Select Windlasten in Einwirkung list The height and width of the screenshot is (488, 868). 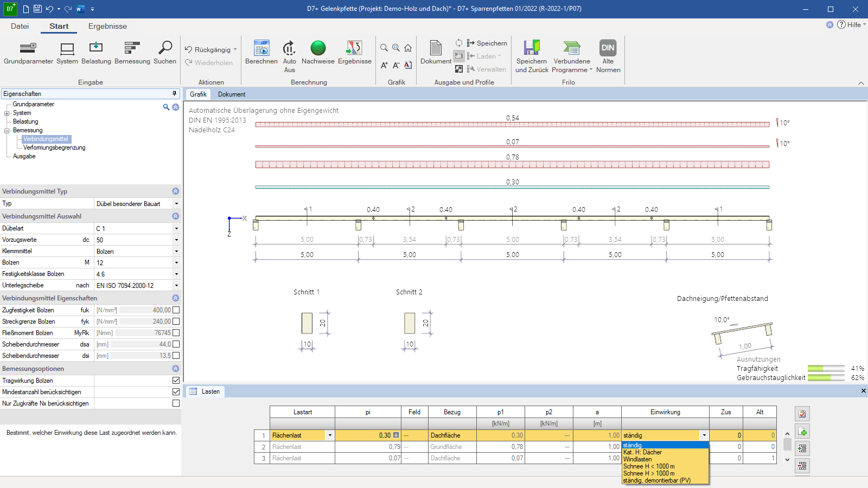665,459
